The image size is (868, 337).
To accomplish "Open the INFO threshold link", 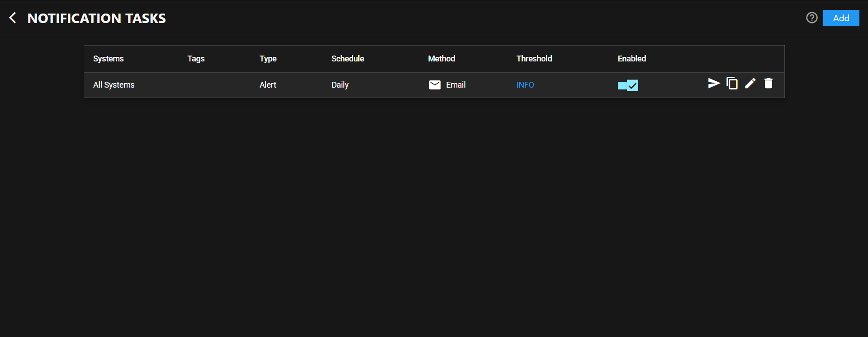I will click(x=525, y=85).
